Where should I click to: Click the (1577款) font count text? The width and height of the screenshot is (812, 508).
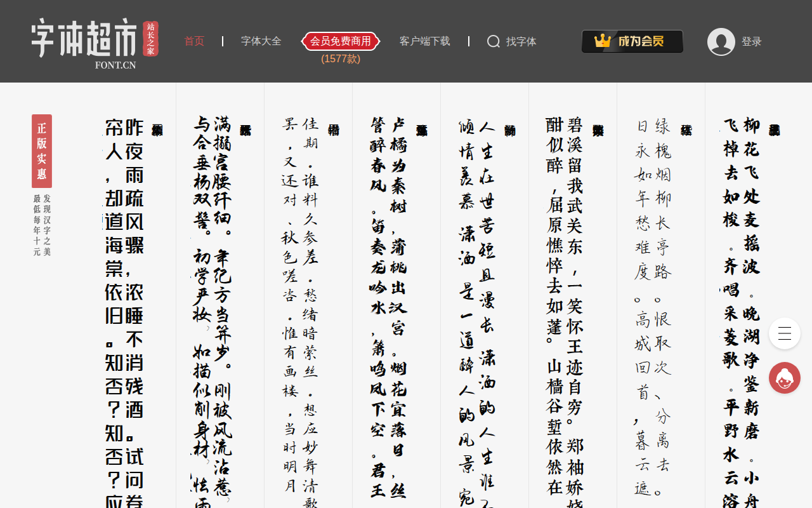[x=341, y=59]
